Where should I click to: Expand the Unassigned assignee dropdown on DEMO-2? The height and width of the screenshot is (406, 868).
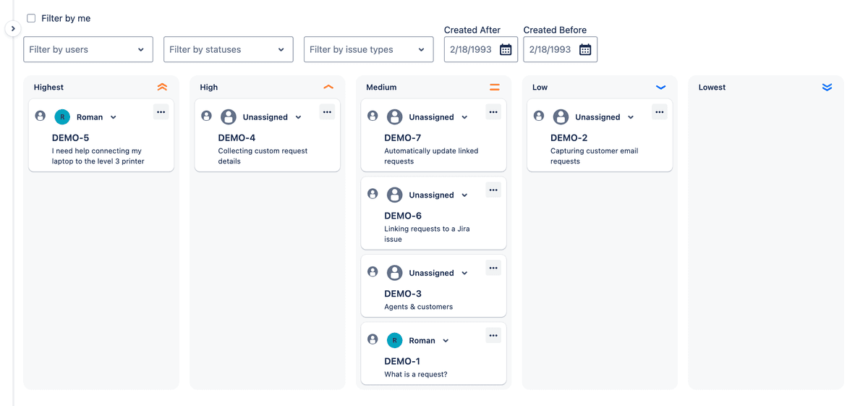point(631,117)
